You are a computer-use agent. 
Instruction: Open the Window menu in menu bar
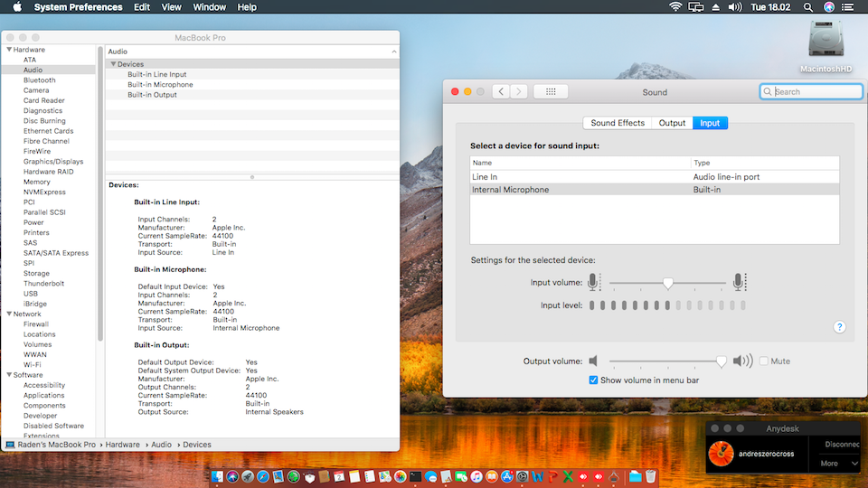click(210, 7)
